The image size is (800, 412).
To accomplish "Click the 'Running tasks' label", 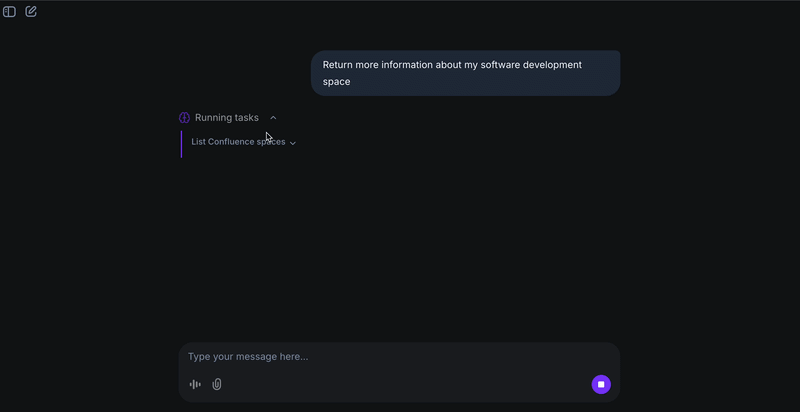I will coord(227,118).
